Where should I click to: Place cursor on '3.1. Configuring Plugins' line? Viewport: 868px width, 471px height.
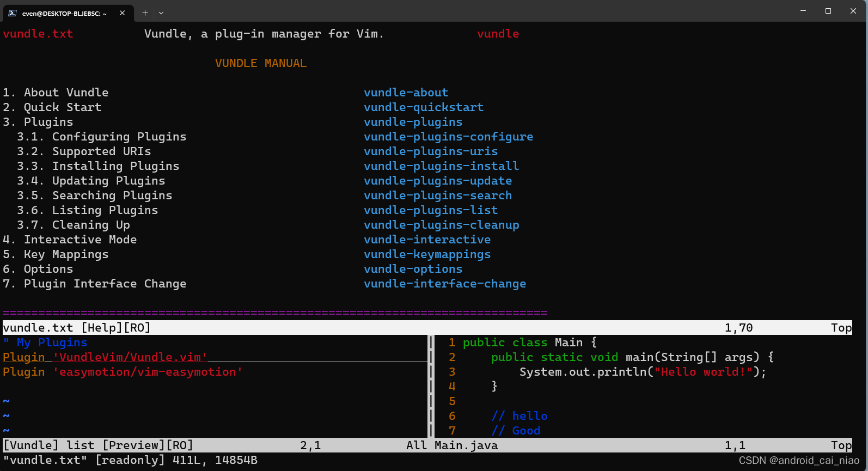(x=102, y=137)
